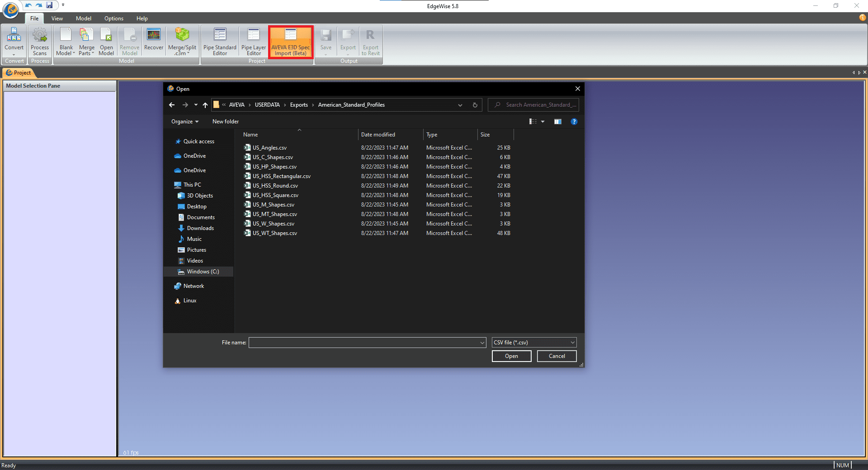Open Organize dropdown menu
The height and width of the screenshot is (470, 868).
click(x=185, y=122)
